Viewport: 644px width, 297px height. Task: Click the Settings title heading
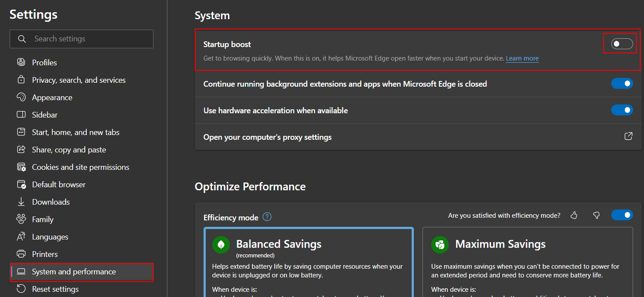coord(34,14)
